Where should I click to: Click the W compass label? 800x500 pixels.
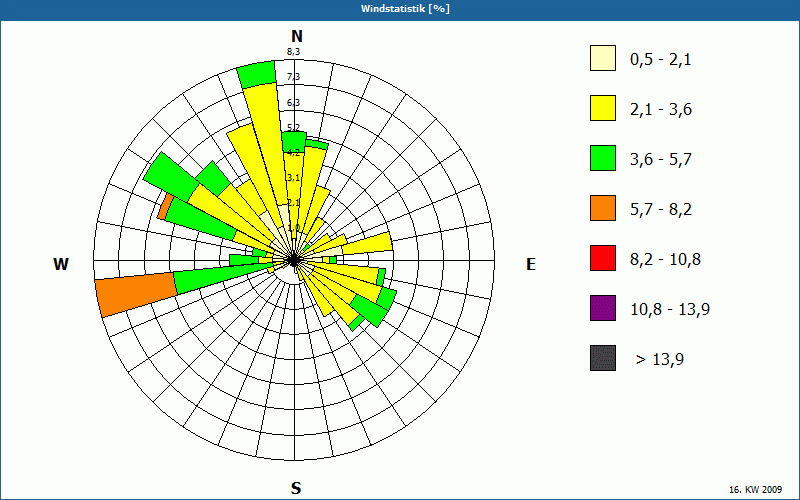61,264
